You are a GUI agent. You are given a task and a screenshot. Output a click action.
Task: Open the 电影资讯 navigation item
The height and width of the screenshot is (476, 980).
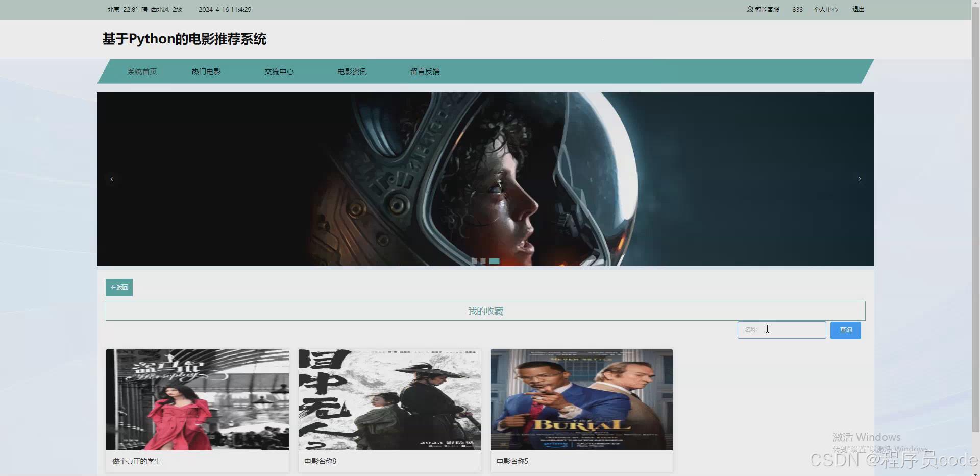(x=352, y=72)
